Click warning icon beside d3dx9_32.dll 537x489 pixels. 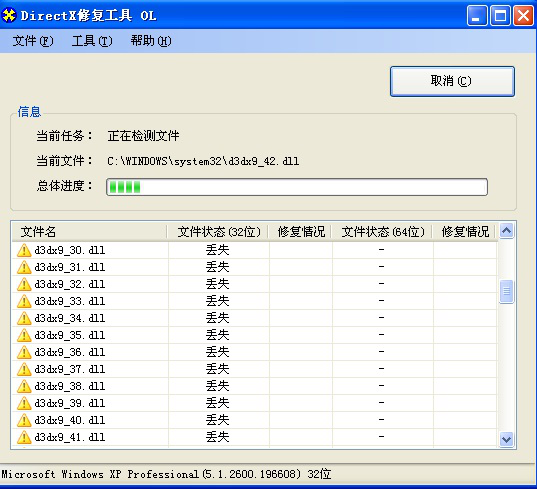(x=24, y=284)
